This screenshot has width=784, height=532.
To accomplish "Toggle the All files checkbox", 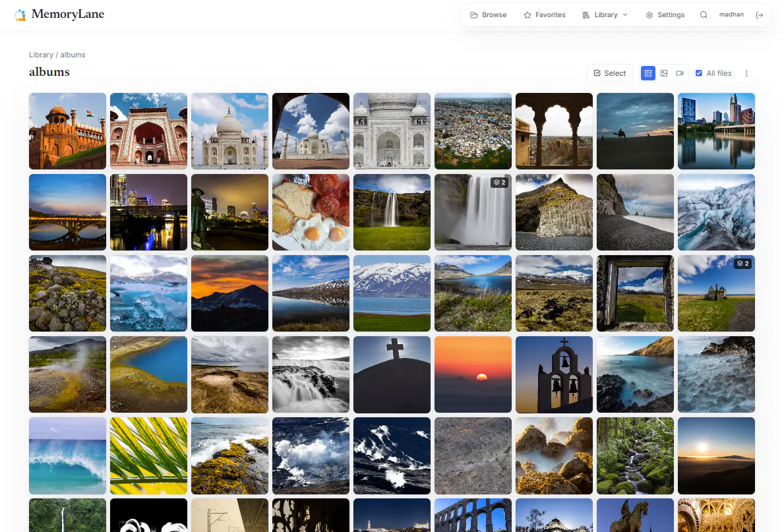I will (699, 73).
